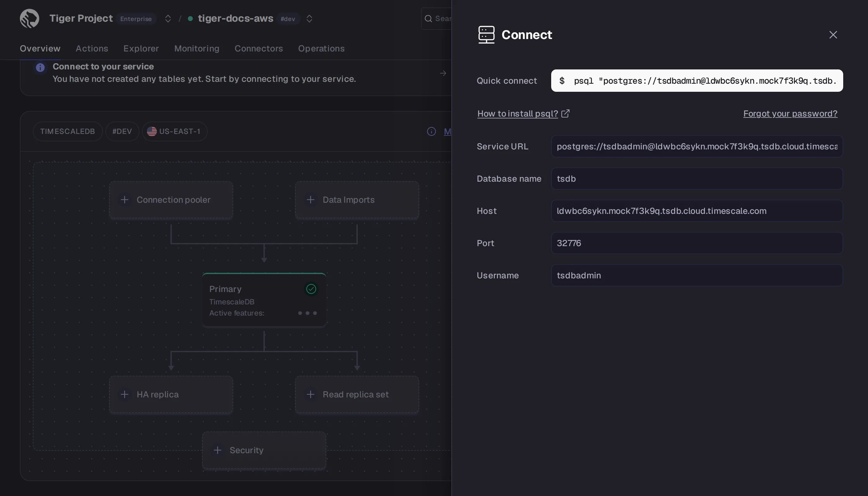
Task: Open the Explorer tab
Action: pos(141,48)
